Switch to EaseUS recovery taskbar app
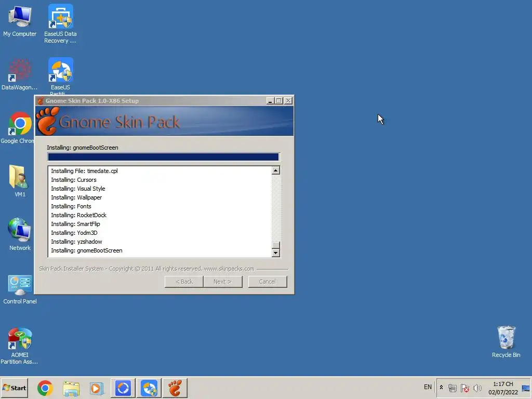The height and width of the screenshot is (399, 532). point(123,388)
